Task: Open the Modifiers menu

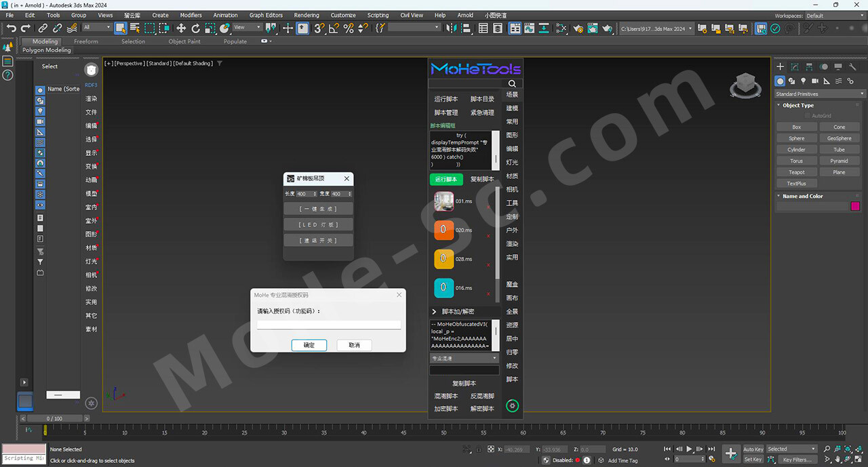Action: 191,15
